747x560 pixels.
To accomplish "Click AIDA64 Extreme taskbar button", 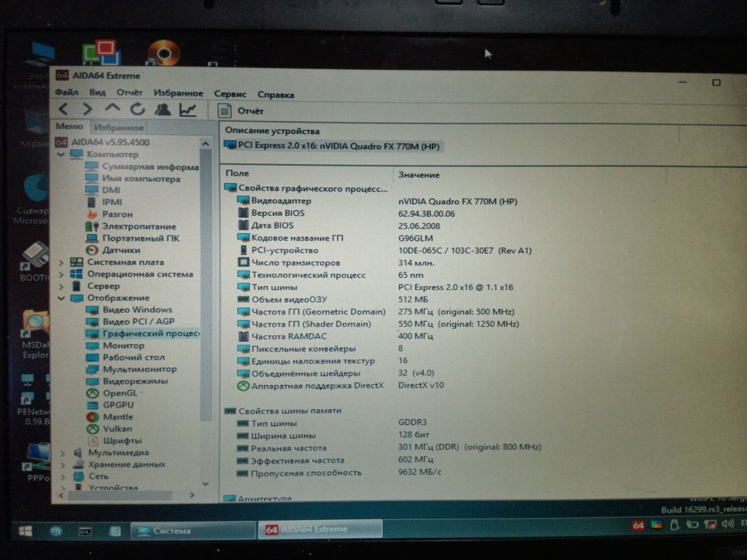I will tap(320, 529).
